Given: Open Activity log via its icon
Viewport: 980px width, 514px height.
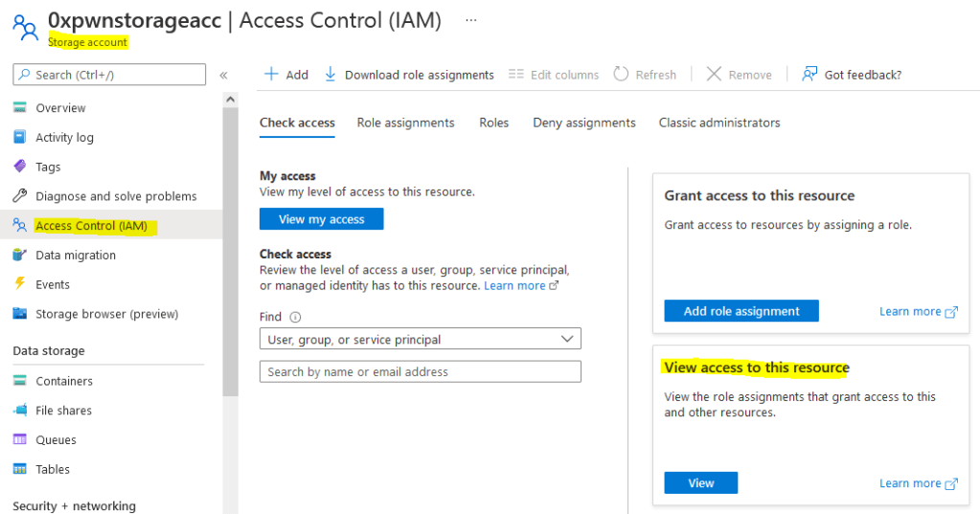Looking at the screenshot, I should coord(20,138).
